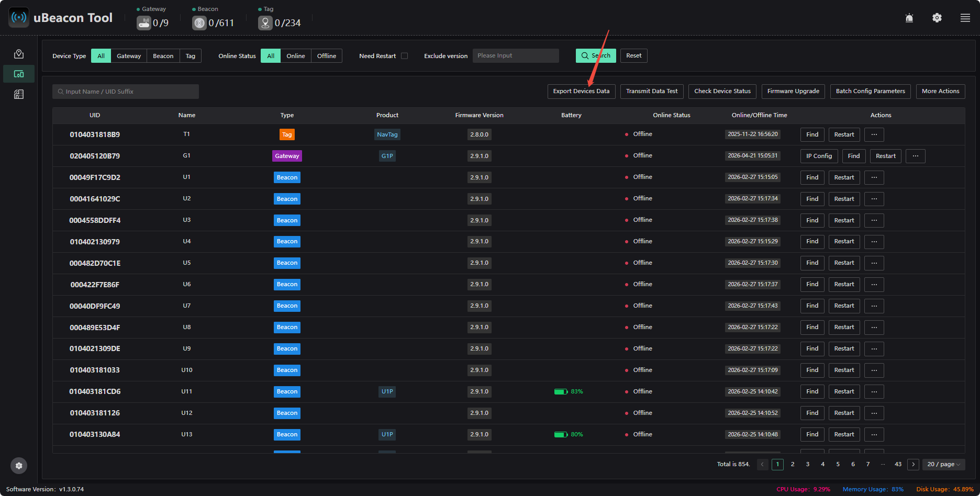
Task: Click Export Devices Data button
Action: [581, 91]
